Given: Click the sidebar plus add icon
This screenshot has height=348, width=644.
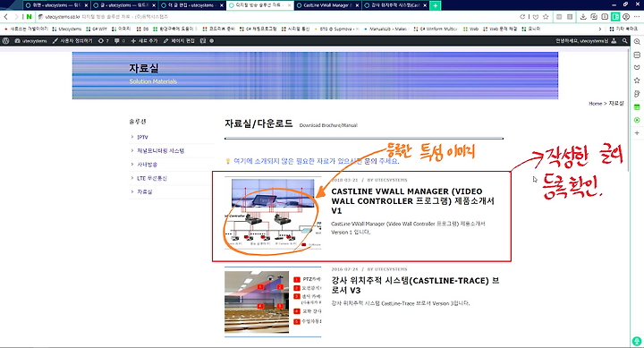Looking at the screenshot, I should pos(637,133).
